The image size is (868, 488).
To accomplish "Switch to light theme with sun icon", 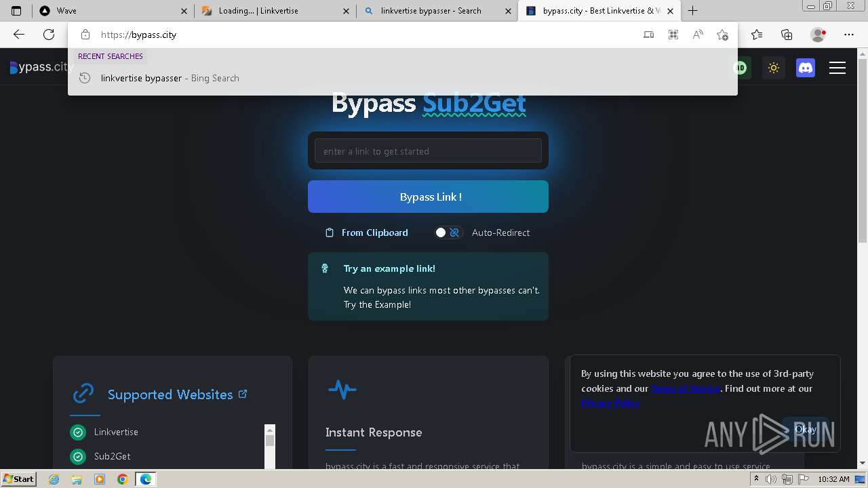I will pos(774,68).
